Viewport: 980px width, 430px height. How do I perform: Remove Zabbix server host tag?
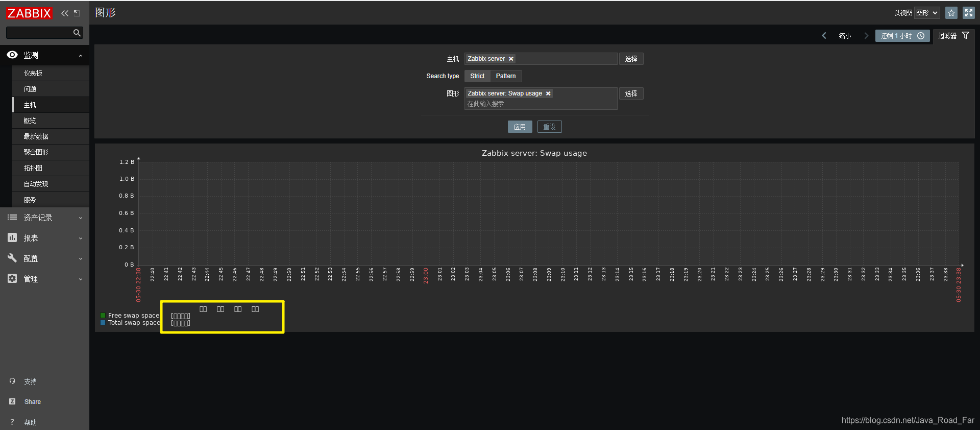[511, 59]
